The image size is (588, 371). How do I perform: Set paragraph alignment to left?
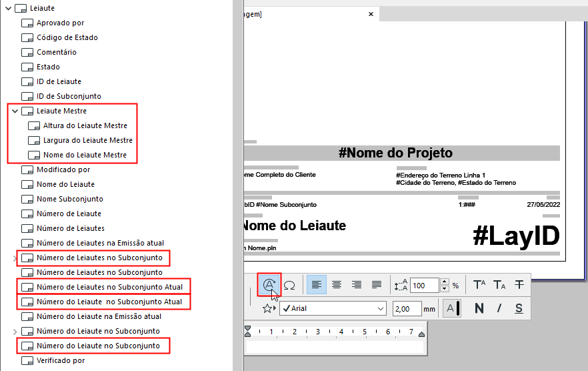[317, 285]
